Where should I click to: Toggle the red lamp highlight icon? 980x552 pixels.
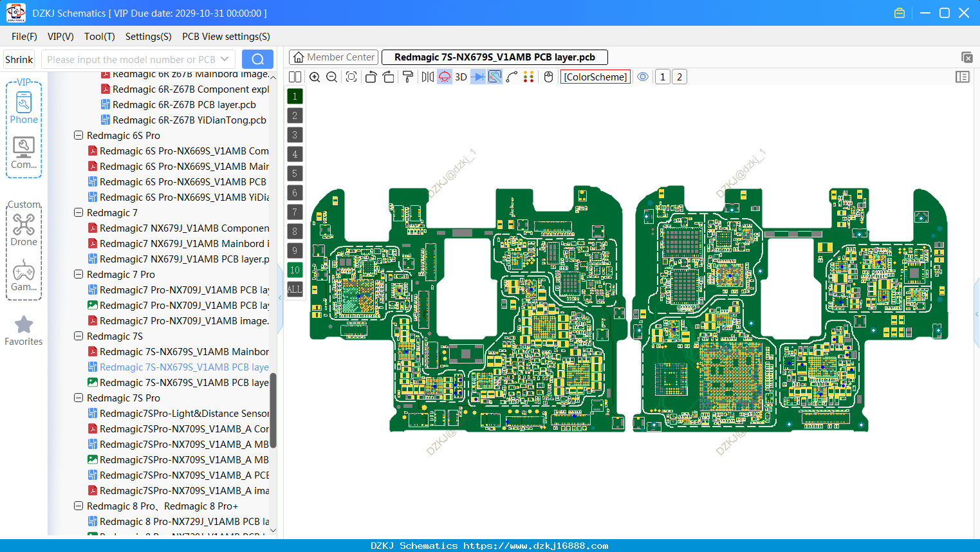[x=445, y=77]
